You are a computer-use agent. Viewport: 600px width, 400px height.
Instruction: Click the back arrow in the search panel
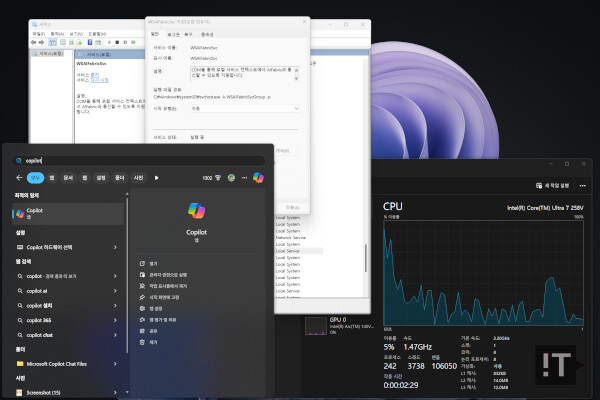click(20, 178)
